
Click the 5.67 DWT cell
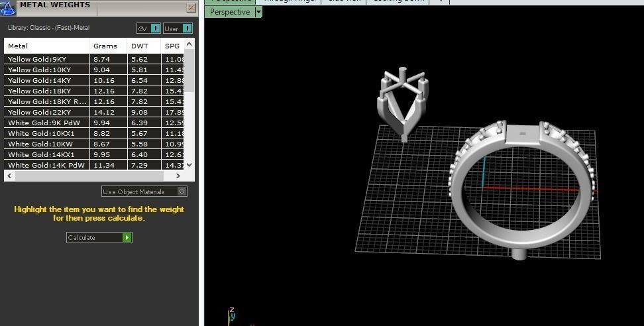[x=144, y=133]
